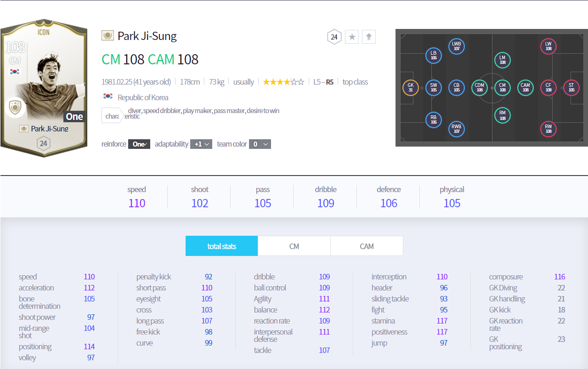This screenshot has height=369, width=588.
Task: Click the CDM position marker
Action: [x=479, y=87]
